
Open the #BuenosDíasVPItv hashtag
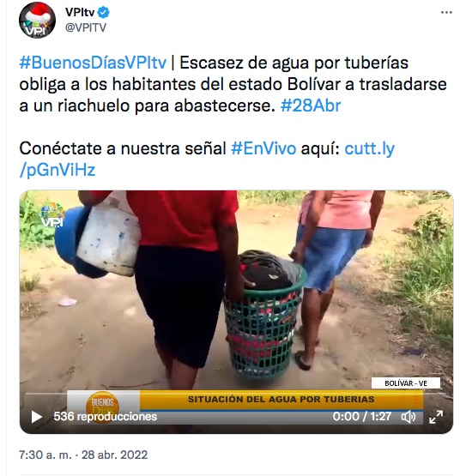pyautogui.click(x=93, y=63)
